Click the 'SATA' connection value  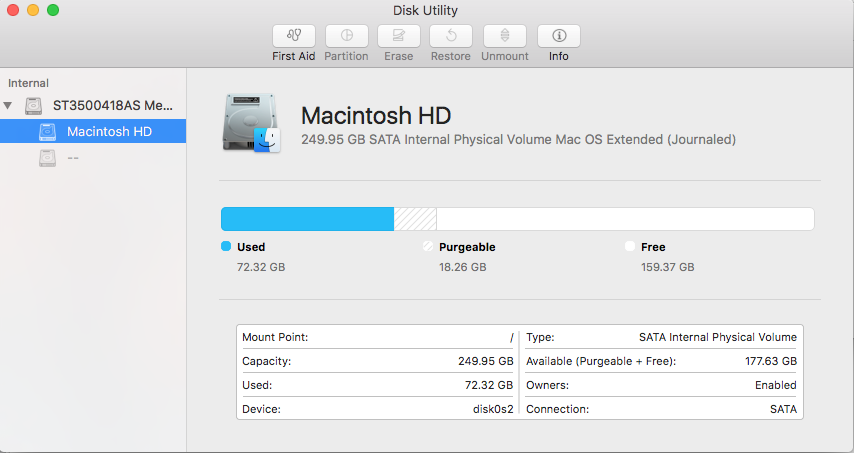784,409
